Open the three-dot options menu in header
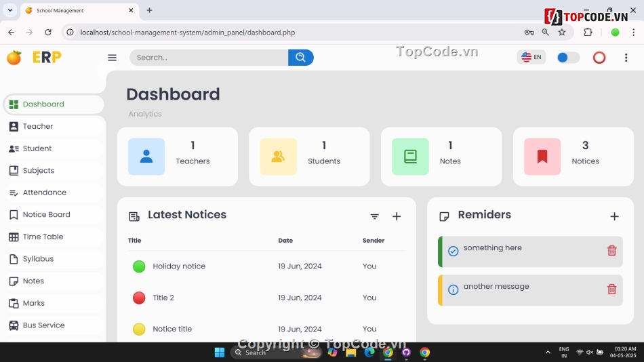644x362 pixels. [626, 58]
